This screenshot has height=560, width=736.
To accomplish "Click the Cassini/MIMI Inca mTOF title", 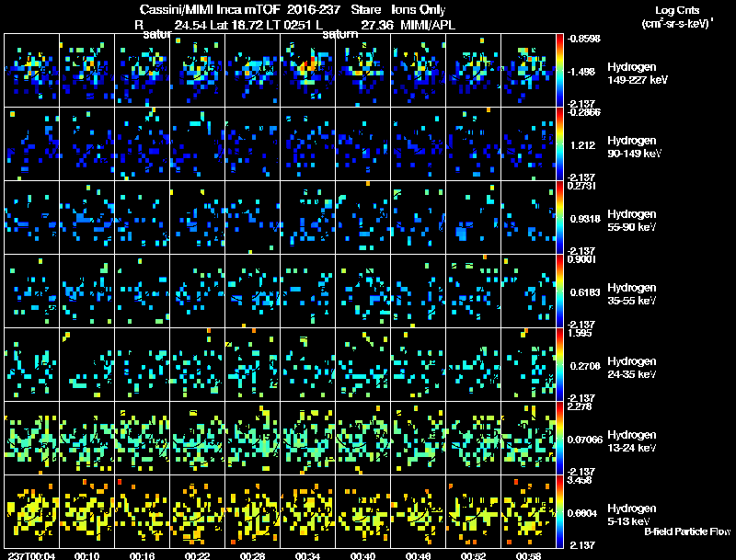I will point(210,9).
